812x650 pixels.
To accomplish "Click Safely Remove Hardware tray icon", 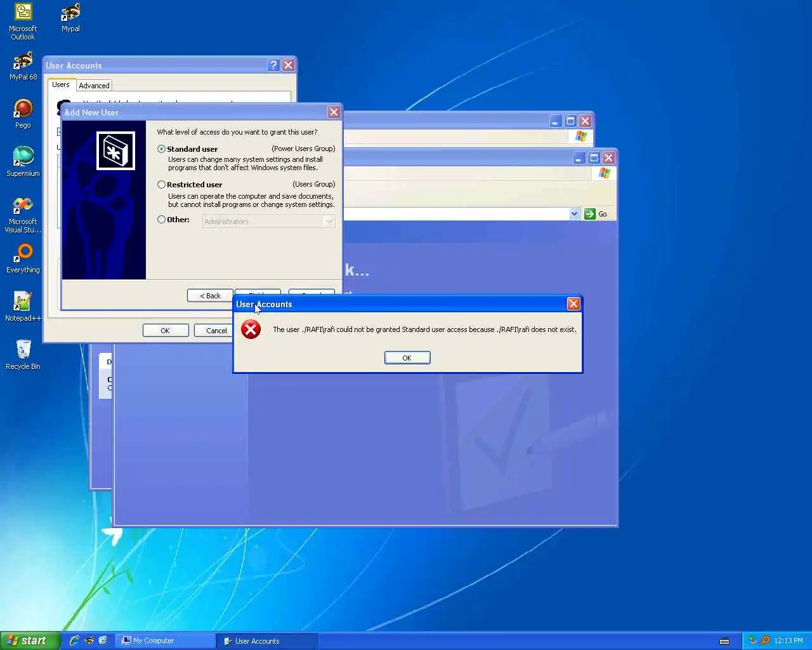I will coord(753,640).
